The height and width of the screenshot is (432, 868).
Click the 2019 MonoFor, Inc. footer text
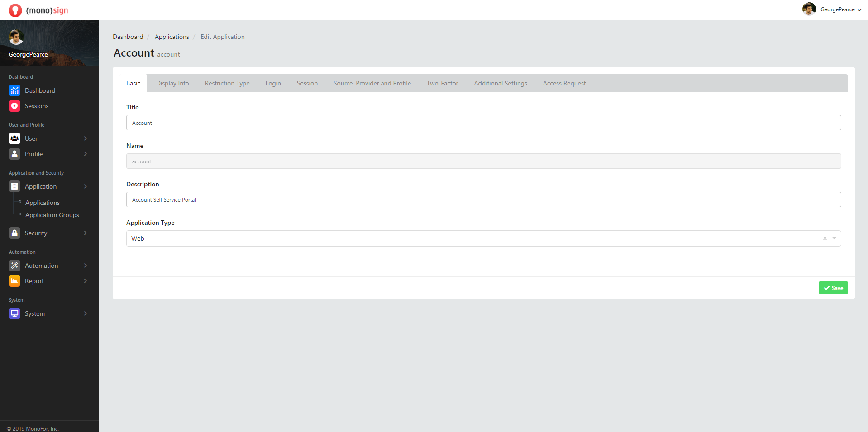click(33, 428)
